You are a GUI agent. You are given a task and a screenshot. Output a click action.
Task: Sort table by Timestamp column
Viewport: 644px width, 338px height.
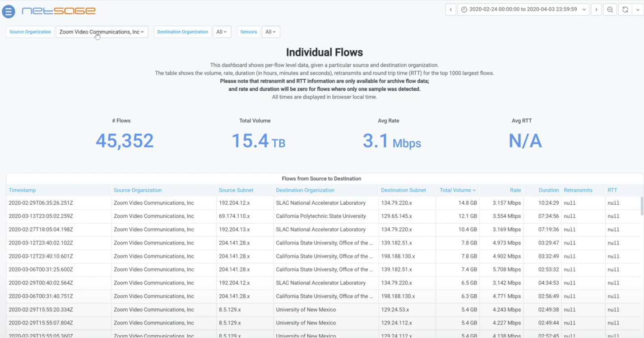22,190
